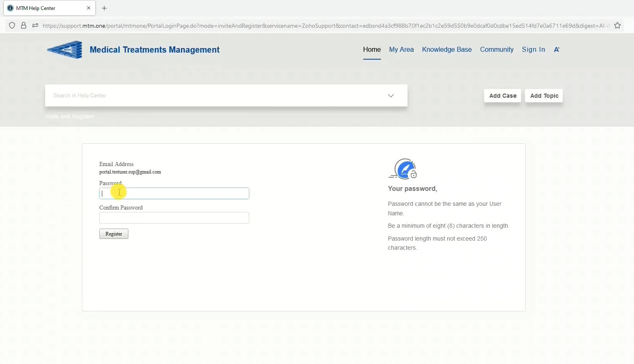Select the Home navigation item

[371, 49]
